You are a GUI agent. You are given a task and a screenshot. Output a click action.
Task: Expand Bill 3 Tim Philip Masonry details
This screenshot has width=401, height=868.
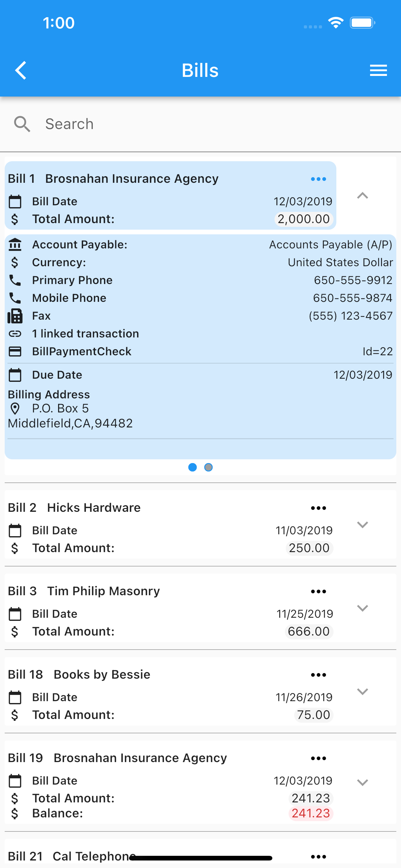click(x=362, y=608)
